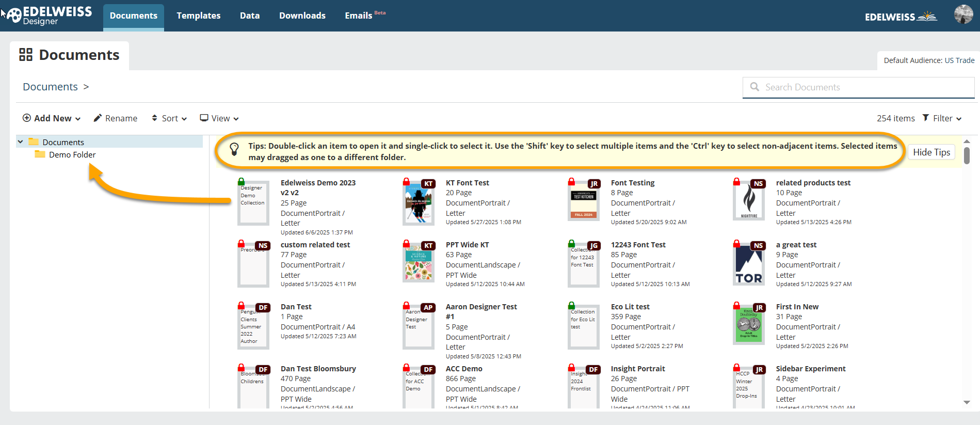Click the scroll up arrow of document list
980x425 pixels.
(x=967, y=141)
